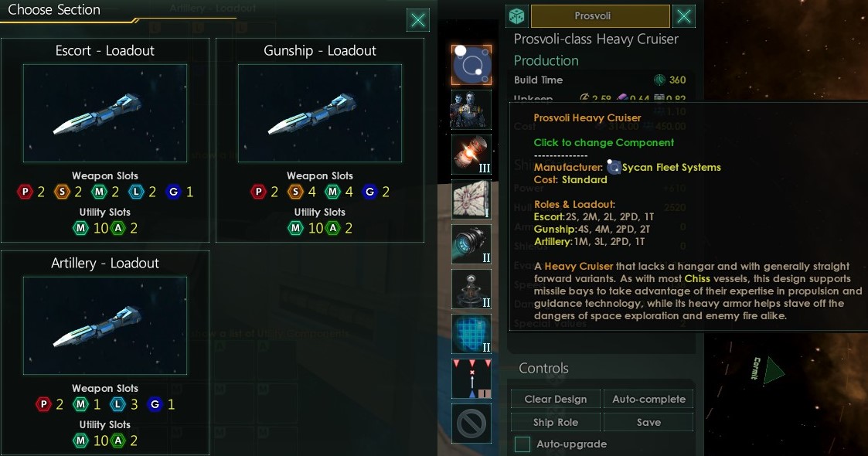
Task: Choose the Artillery loadout ship preview
Action: [105, 325]
